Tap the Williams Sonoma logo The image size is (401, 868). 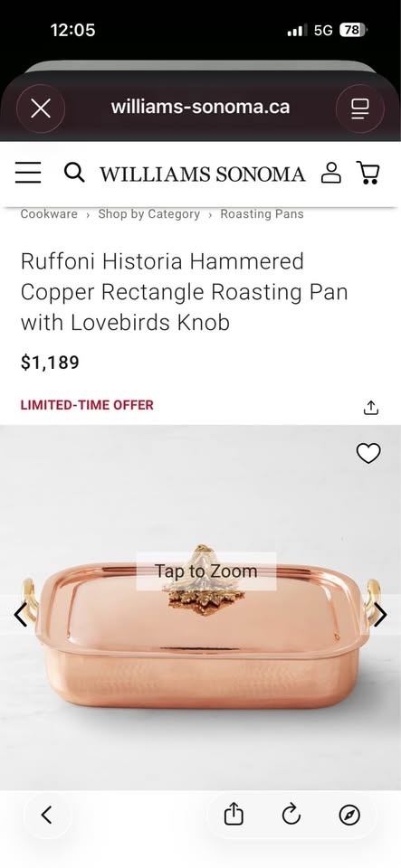[202, 174]
